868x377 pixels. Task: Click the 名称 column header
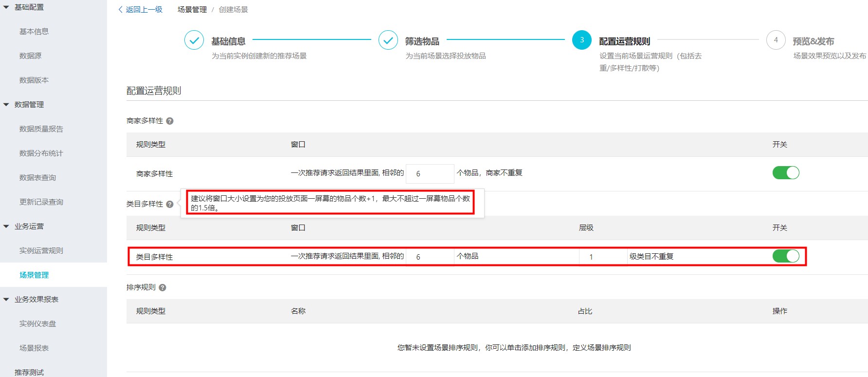(298, 311)
